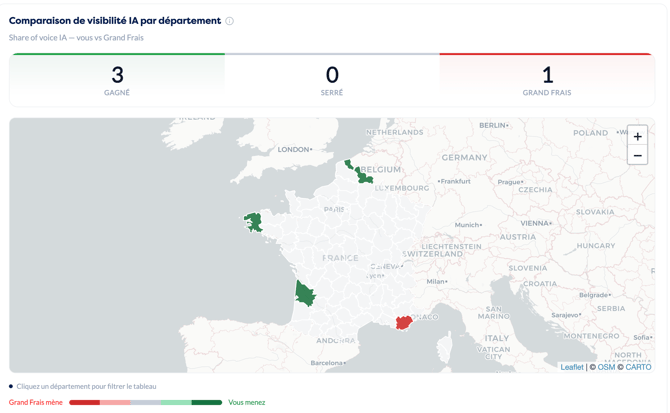Select the Gagné summary card
Image resolution: width=670 pixels, height=413 pixels.
(x=117, y=80)
